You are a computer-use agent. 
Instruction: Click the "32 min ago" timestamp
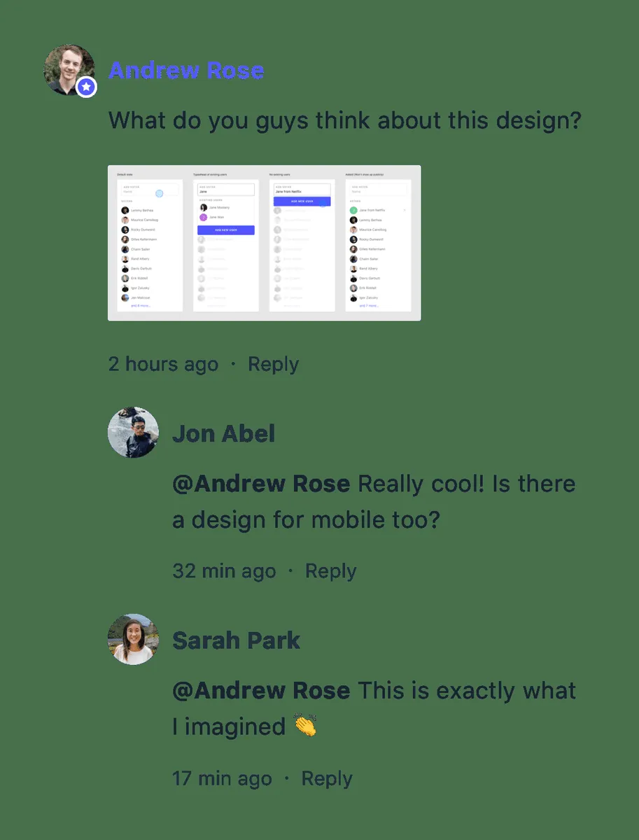click(224, 571)
